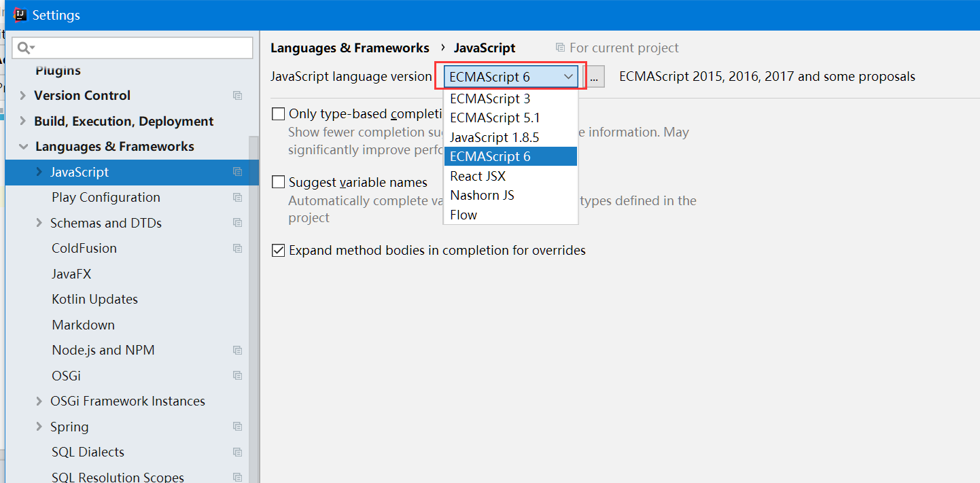Click project-level icon next to ColdFusion

pos(237,249)
